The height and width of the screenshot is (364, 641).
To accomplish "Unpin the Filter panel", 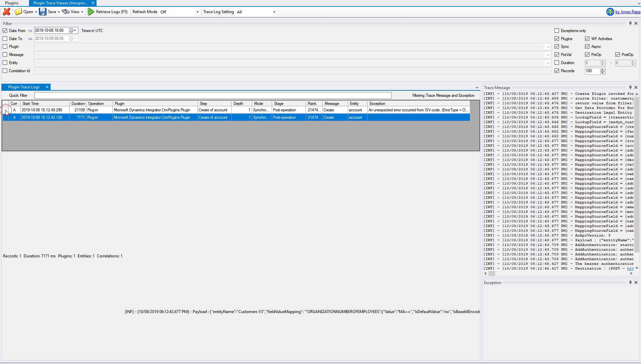I will (x=631, y=23).
